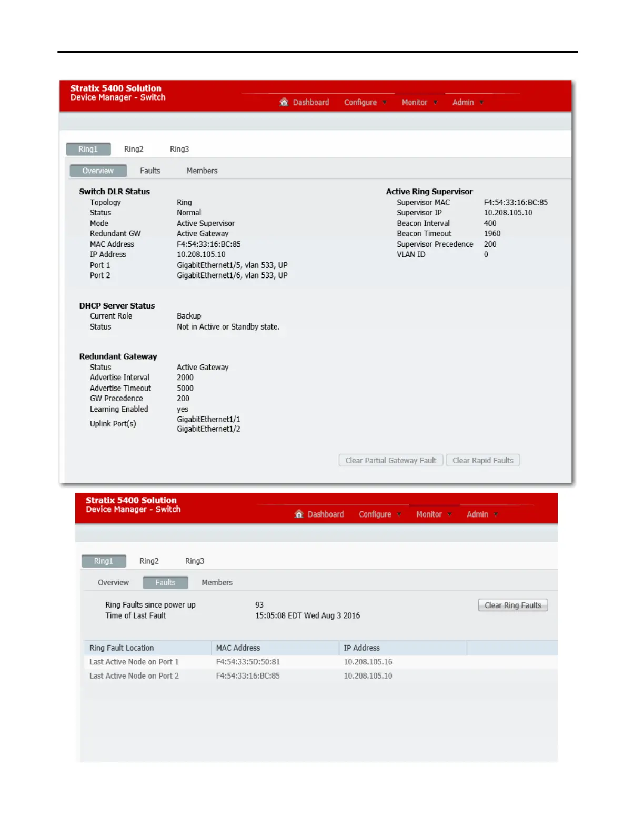Open the Dashboard link in the Faults window
Image resolution: width=644 pixels, height=834 pixels.
326,514
